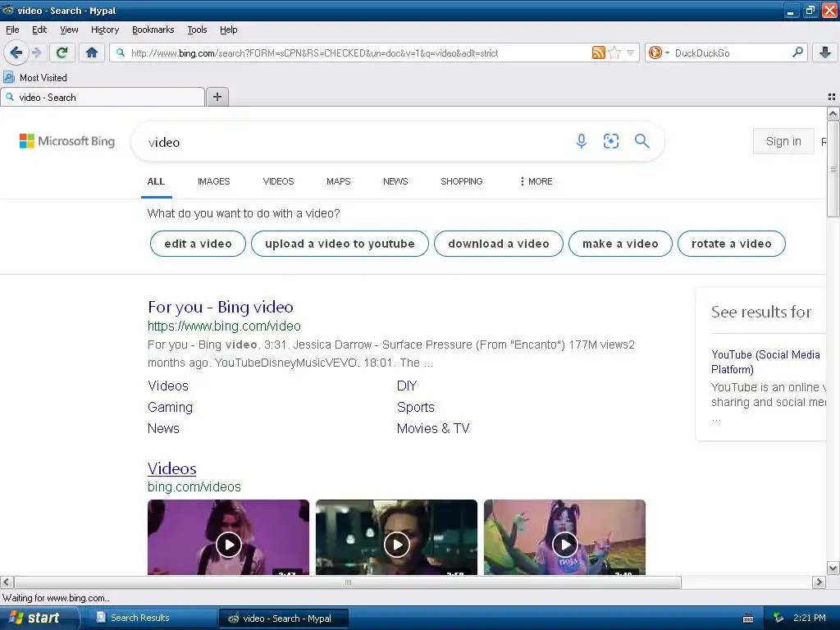Click the 'download a video' suggestion
Screen dimensions: 840x630
499,244
